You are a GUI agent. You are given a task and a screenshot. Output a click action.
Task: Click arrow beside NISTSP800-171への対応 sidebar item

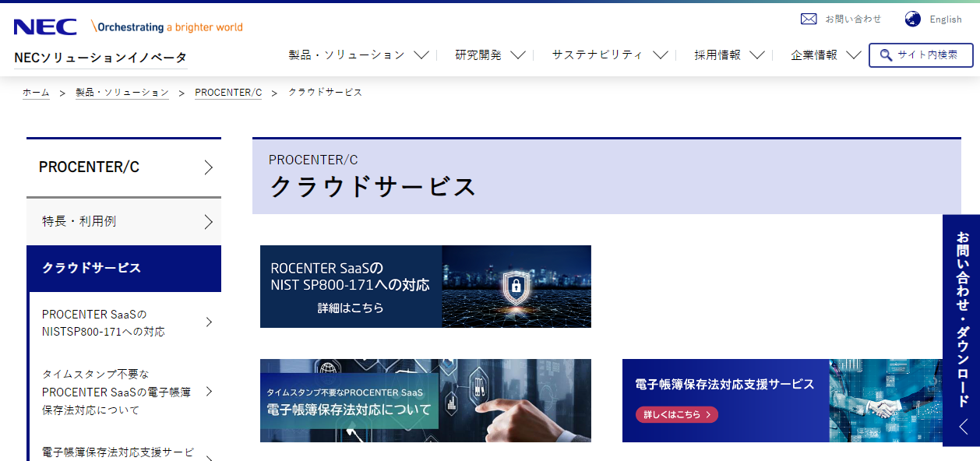coord(209,322)
